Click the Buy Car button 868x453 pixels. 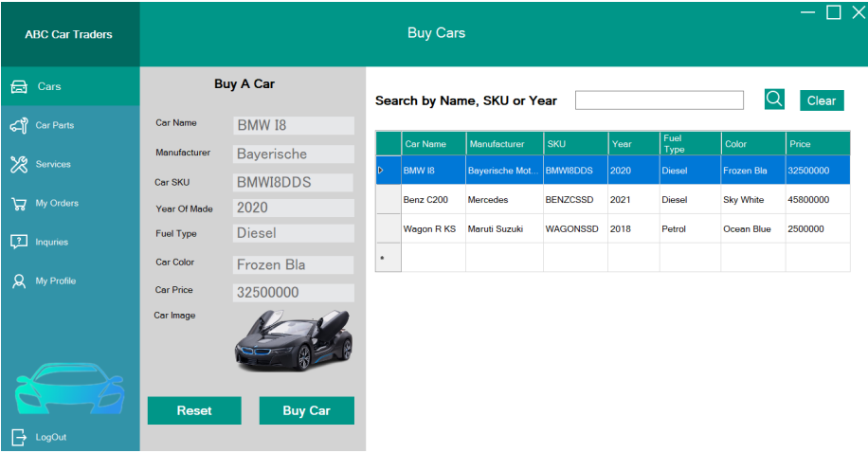click(307, 410)
